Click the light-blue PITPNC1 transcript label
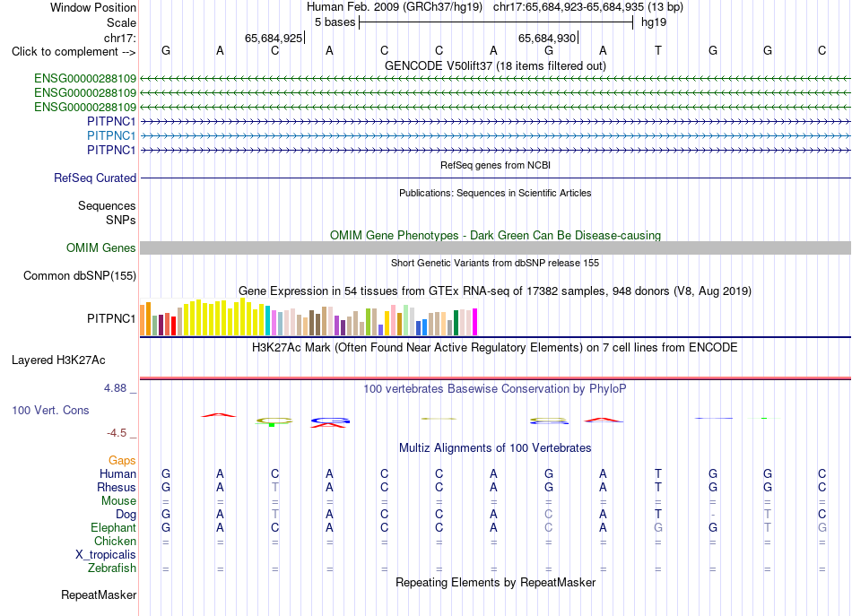The image size is (852, 616). [x=111, y=135]
